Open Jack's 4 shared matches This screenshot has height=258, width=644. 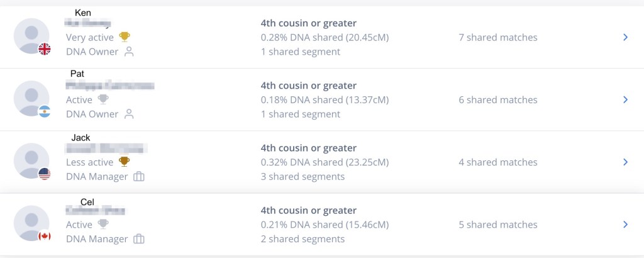[497, 162]
